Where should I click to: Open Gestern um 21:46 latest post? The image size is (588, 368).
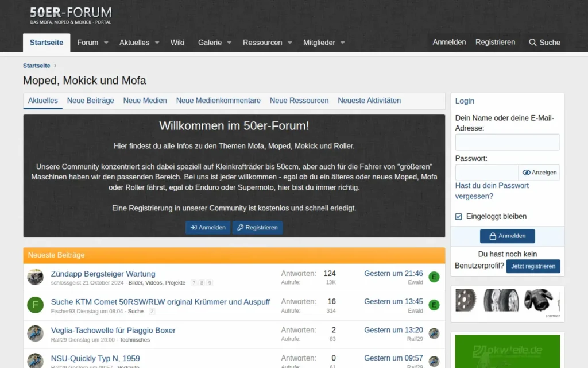393,273
